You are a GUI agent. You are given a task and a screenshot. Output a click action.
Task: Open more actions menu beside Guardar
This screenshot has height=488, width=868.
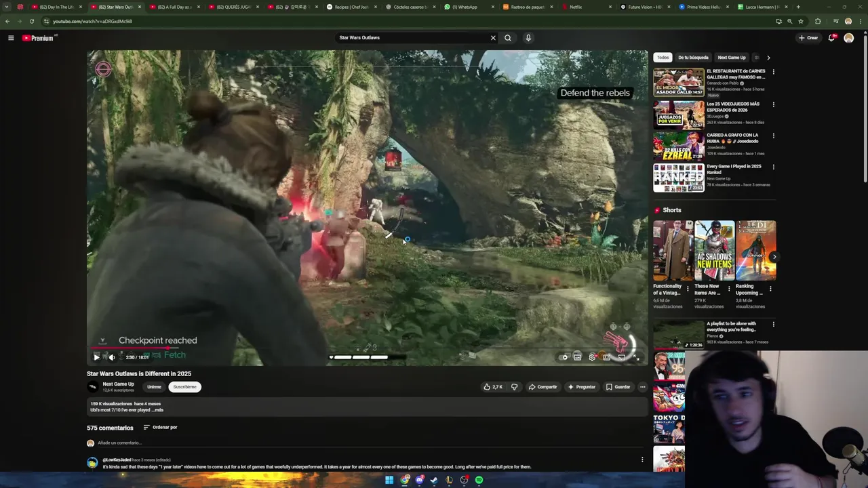point(642,387)
